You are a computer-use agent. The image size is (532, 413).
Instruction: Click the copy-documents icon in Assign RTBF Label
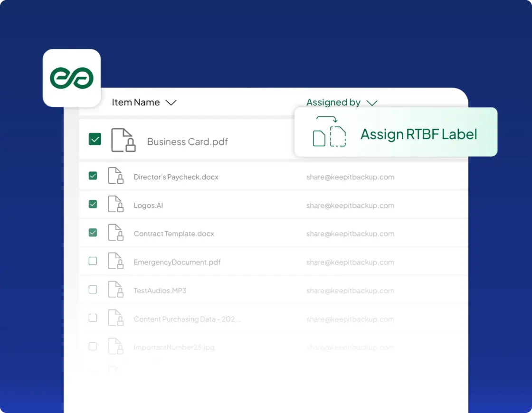click(x=329, y=132)
